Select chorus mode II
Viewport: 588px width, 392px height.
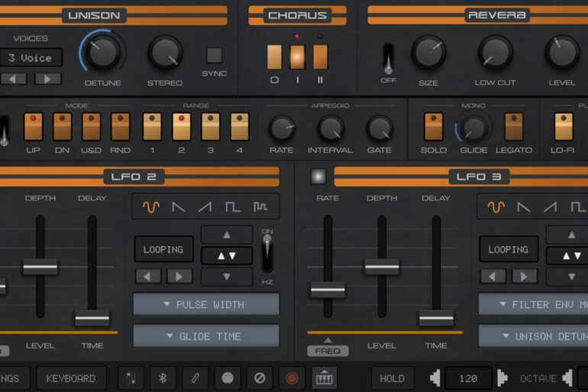click(x=320, y=57)
